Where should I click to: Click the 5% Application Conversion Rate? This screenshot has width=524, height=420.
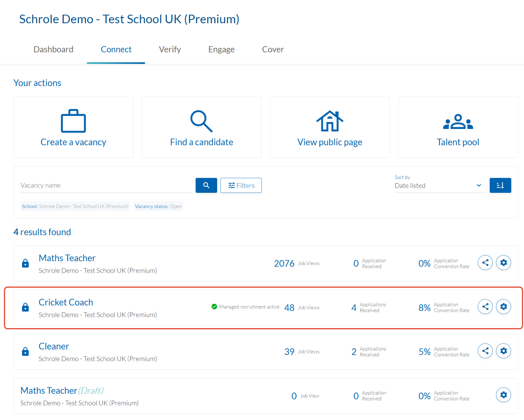coord(444,352)
